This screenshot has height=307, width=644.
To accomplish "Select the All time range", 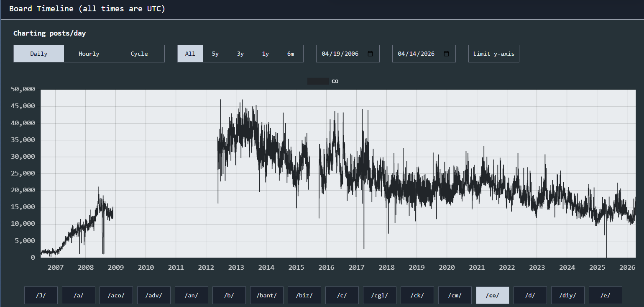I will coord(190,54).
